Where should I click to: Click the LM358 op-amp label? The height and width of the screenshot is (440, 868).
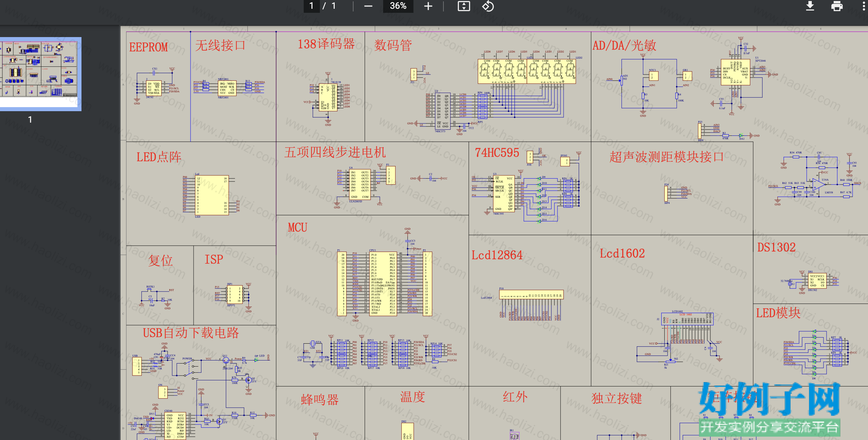point(829,192)
